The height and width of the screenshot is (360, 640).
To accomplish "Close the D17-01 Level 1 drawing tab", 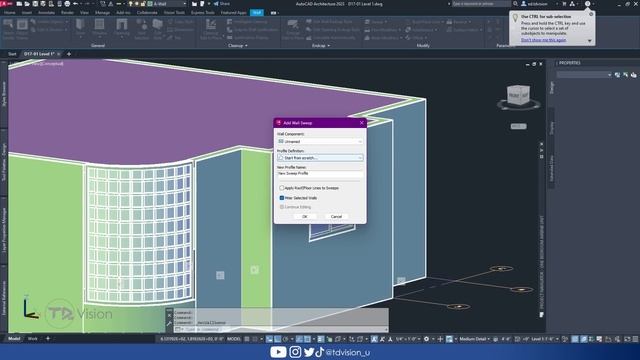I will point(59,54).
